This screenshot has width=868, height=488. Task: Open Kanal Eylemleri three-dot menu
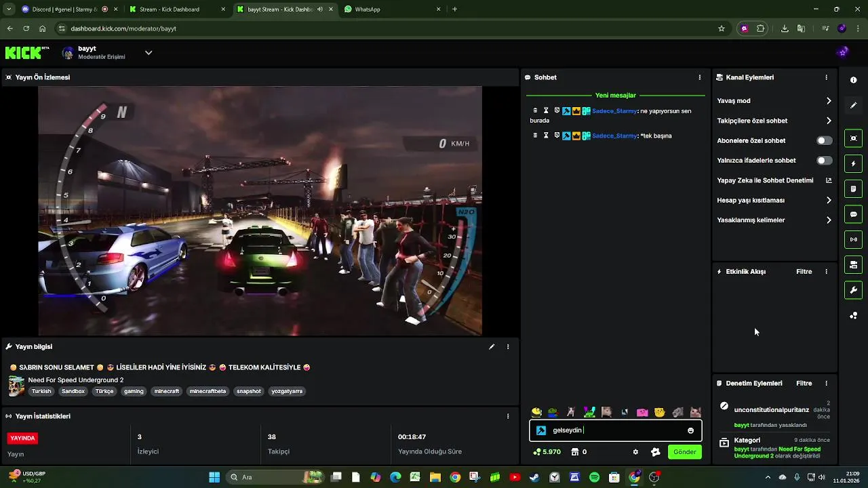click(x=826, y=77)
